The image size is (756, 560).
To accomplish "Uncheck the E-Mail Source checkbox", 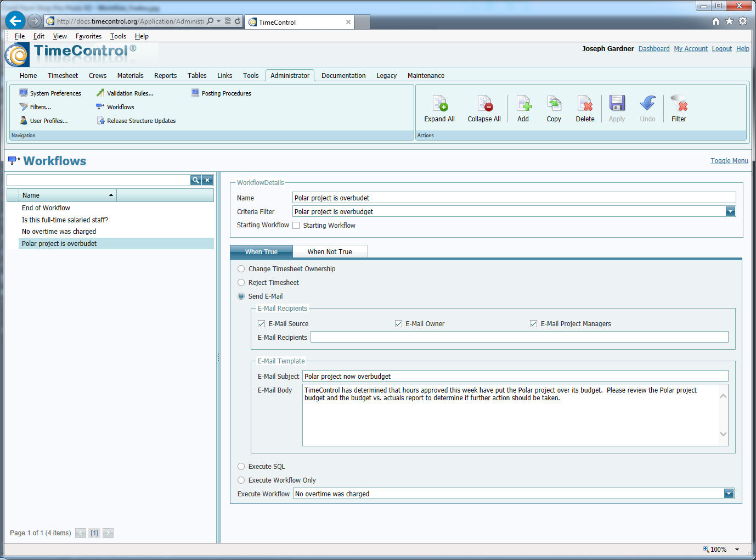I will click(262, 324).
